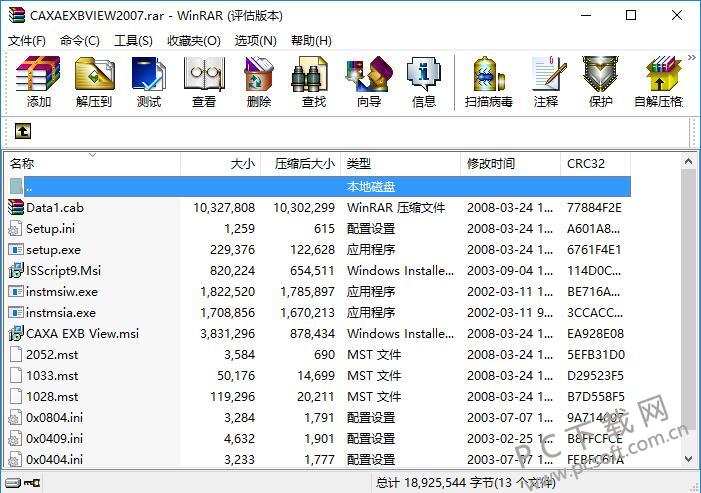The height and width of the screenshot is (493, 701).
Task: Click the key password icon in status bar
Action: point(32,483)
